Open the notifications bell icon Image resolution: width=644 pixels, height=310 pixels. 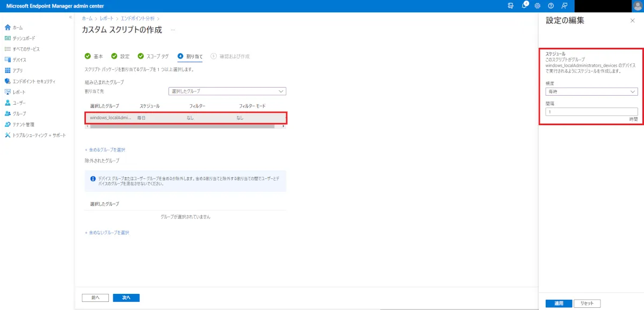click(524, 5)
